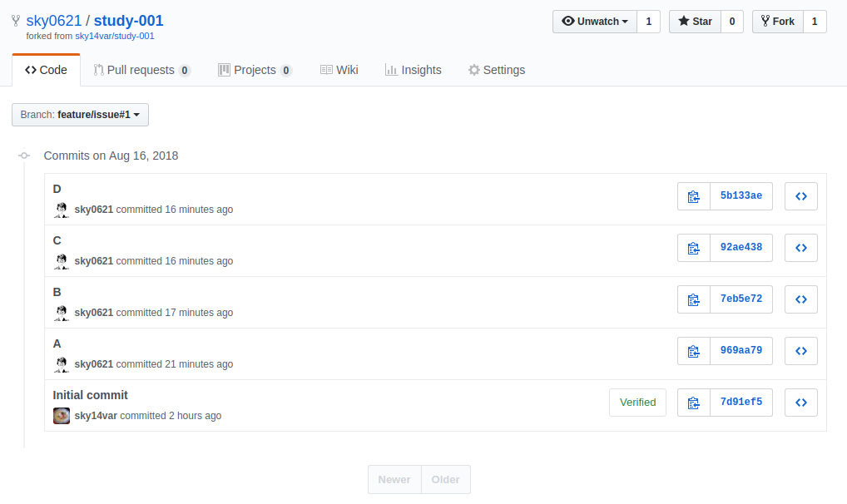Open sky0621 owner profile link
The image size is (847, 504).
pyautogui.click(x=54, y=21)
